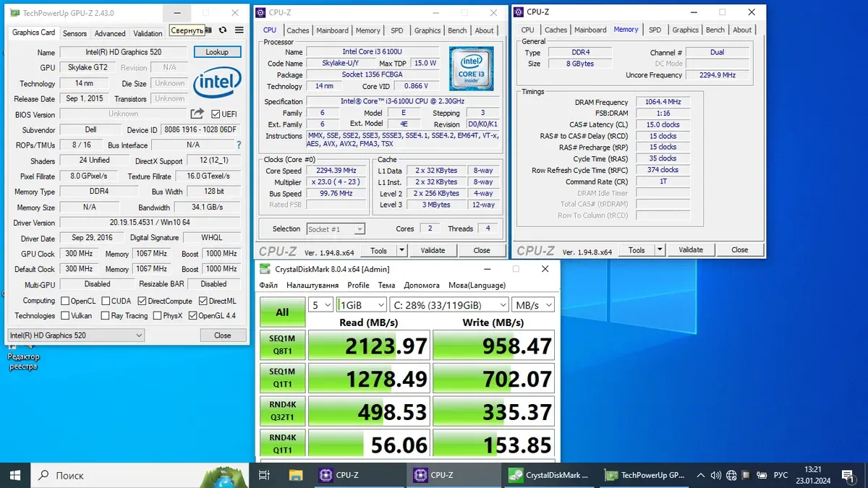Switch to Sensors tab in GPU-Z

click(75, 33)
